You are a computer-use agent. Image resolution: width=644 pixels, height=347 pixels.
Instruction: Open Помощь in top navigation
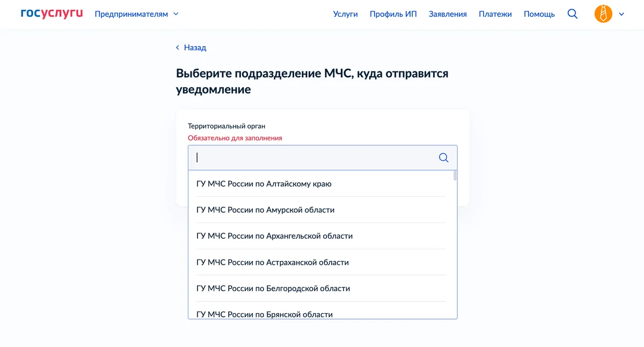point(539,14)
